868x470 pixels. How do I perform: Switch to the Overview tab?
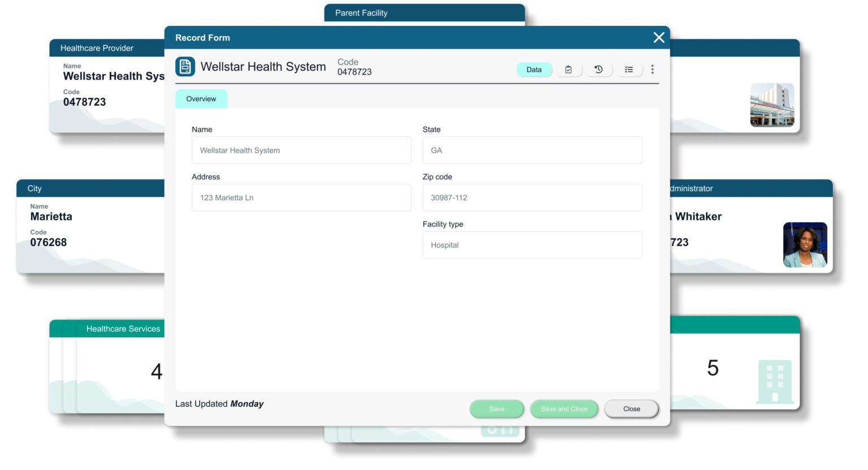pyautogui.click(x=201, y=98)
